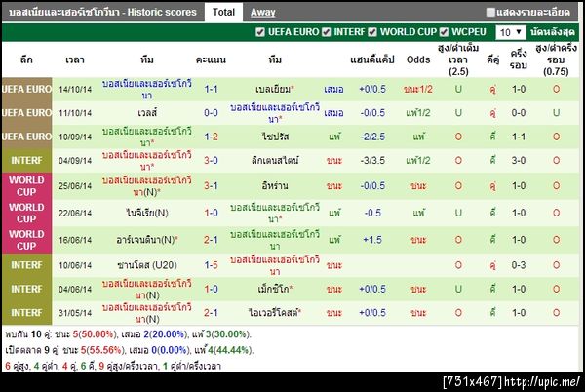This screenshot has width=585, height=392.
Task: Click the อาร์เจนตินา(N) team name
Action: (x=145, y=240)
